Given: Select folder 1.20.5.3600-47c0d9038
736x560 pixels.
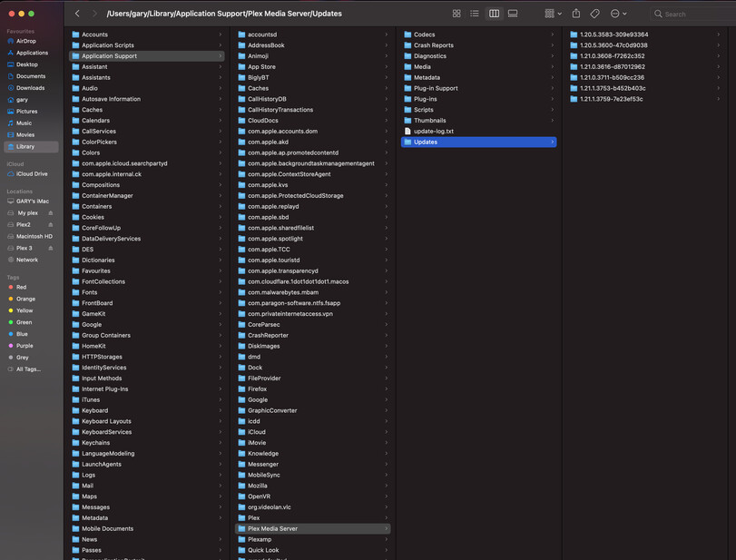Looking at the screenshot, I should click(645, 45).
